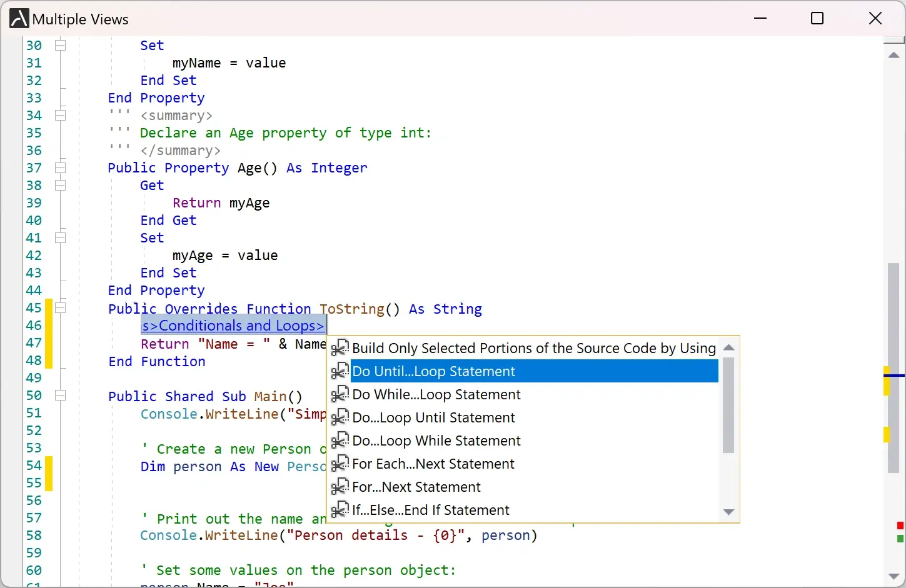Click the scissors icon beside "Do While...Loop Statement"
This screenshot has width=906, height=588.
tap(340, 394)
